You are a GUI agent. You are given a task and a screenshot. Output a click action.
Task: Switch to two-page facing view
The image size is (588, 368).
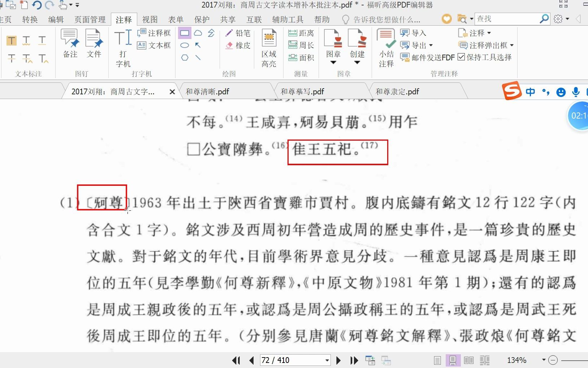(469, 360)
